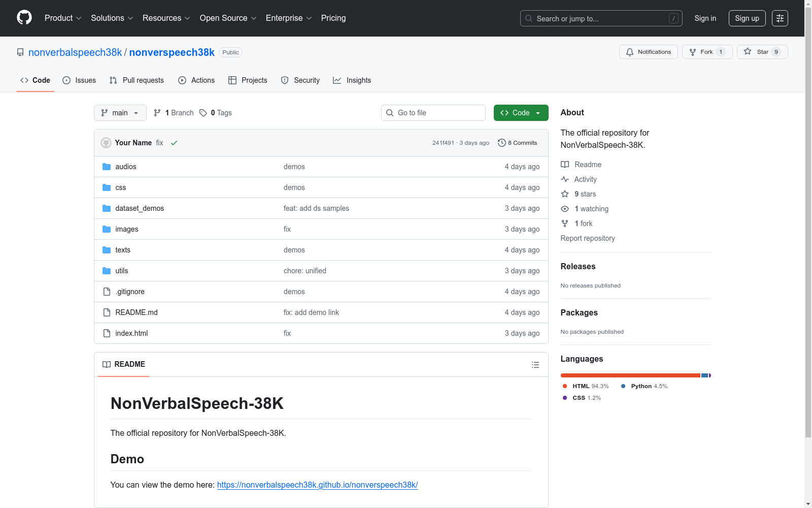Click the texts folder icon
Image resolution: width=812 pixels, height=508 pixels.
pos(107,250)
